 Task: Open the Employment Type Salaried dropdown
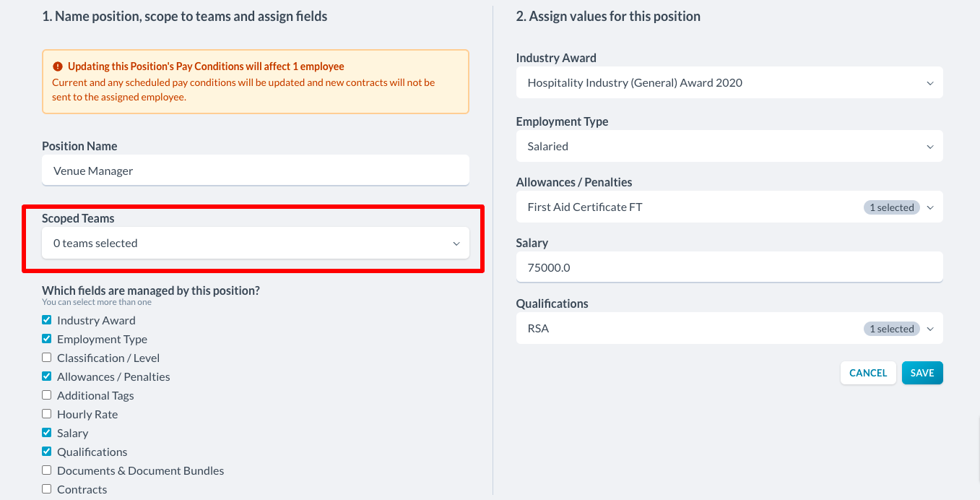click(x=729, y=147)
